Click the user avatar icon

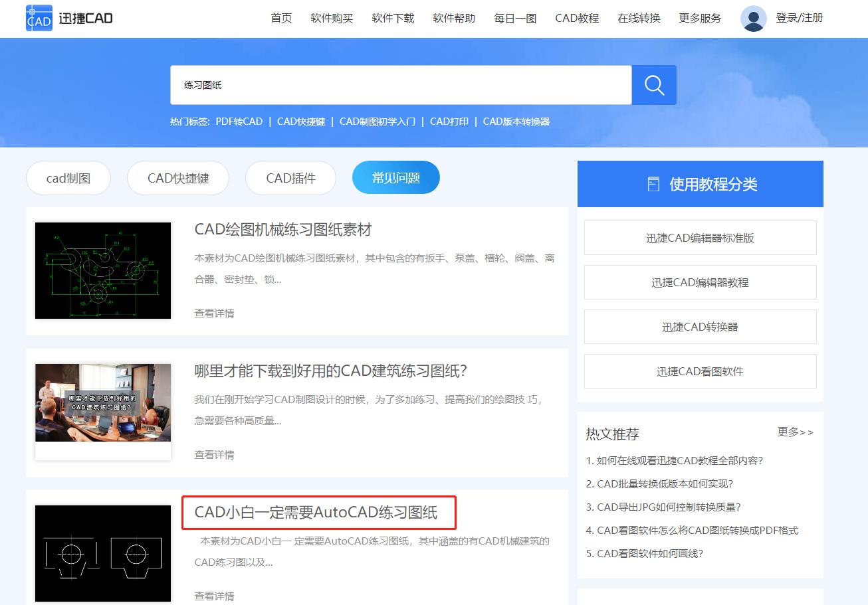(x=753, y=19)
